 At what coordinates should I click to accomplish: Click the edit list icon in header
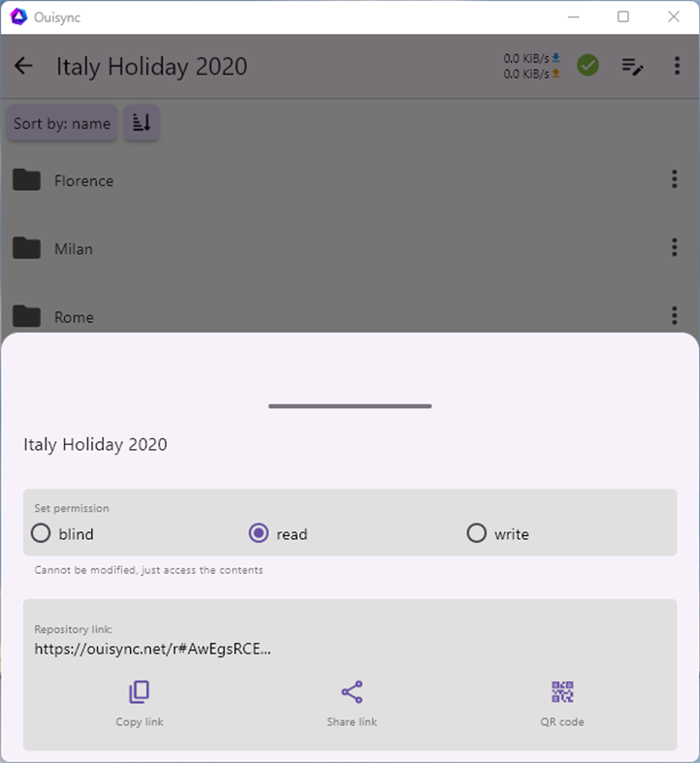pos(632,66)
